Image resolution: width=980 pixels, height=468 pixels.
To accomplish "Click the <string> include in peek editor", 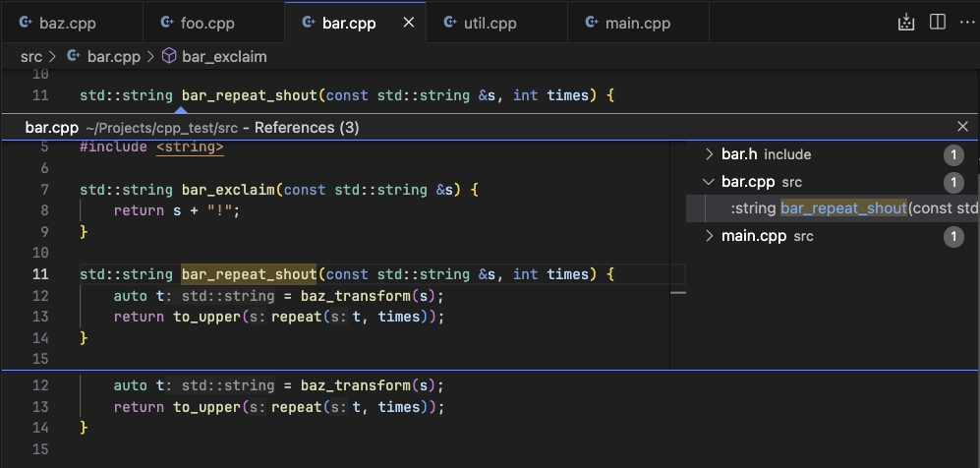I will (x=190, y=147).
